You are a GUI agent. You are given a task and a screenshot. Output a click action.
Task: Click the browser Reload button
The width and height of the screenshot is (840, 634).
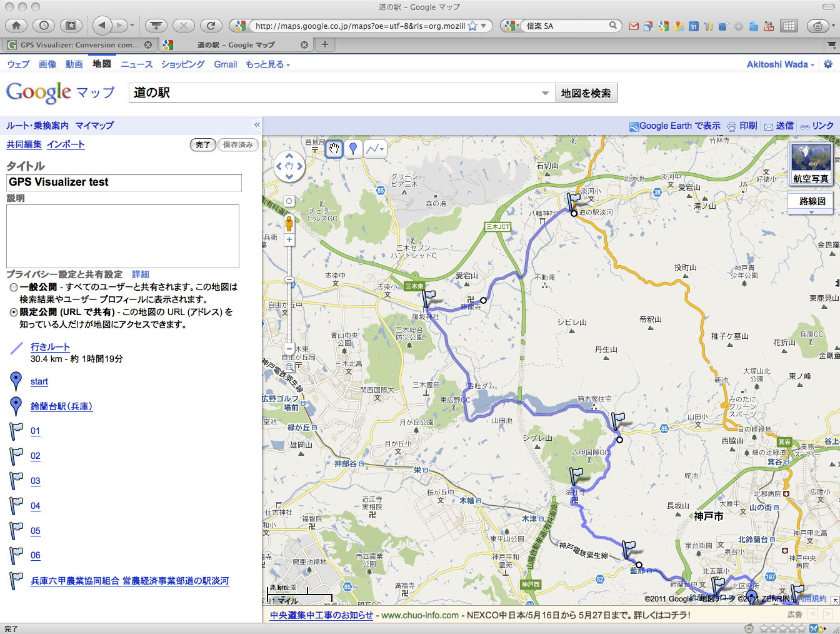211,26
